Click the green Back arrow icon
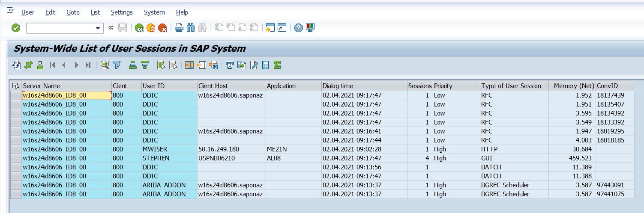The height and width of the screenshot is (213, 644). click(139, 28)
